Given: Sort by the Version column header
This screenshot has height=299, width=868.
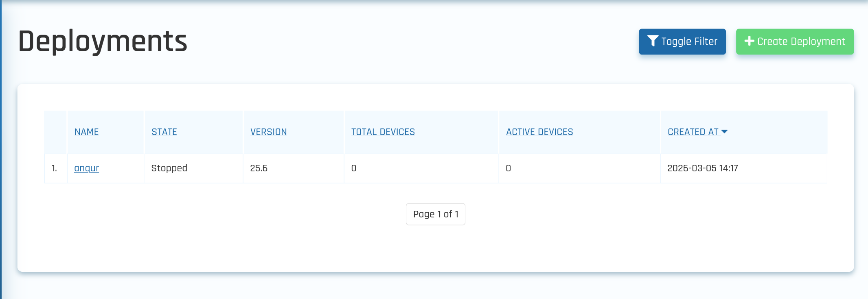Looking at the screenshot, I should pyautogui.click(x=268, y=132).
